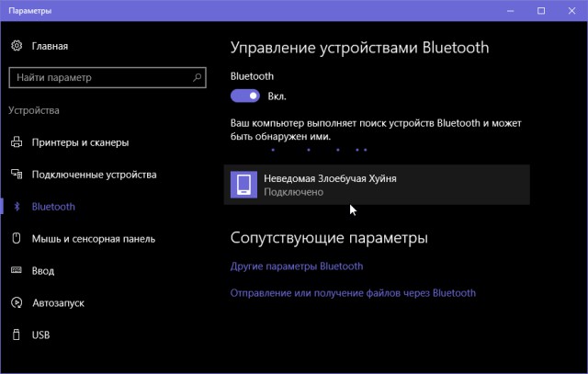This screenshot has width=588, height=374.
Task: Click the Вкл. toggle state label
Action: (277, 96)
